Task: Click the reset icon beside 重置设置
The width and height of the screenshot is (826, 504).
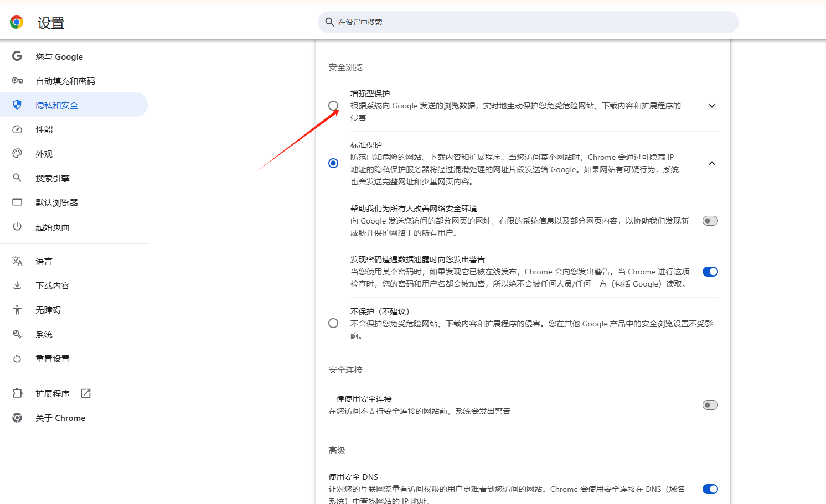Action: (17, 358)
